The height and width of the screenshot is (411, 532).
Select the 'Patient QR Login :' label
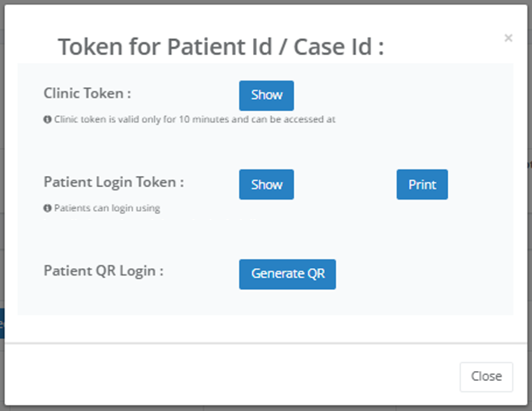click(x=103, y=270)
